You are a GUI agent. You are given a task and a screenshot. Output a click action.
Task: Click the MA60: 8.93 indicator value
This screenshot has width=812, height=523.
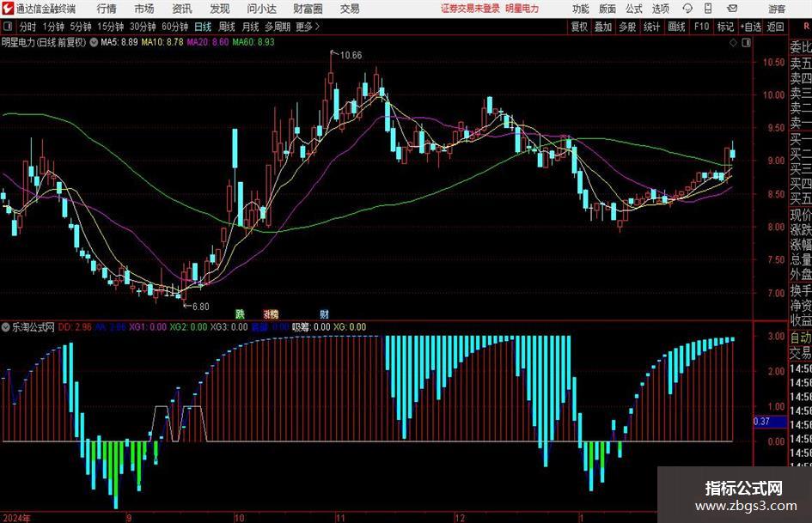point(253,42)
